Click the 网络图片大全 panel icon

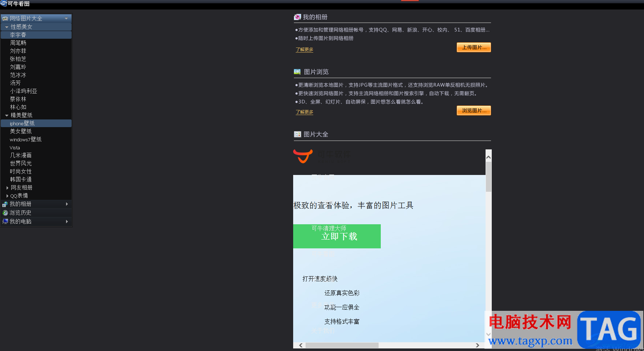point(5,18)
